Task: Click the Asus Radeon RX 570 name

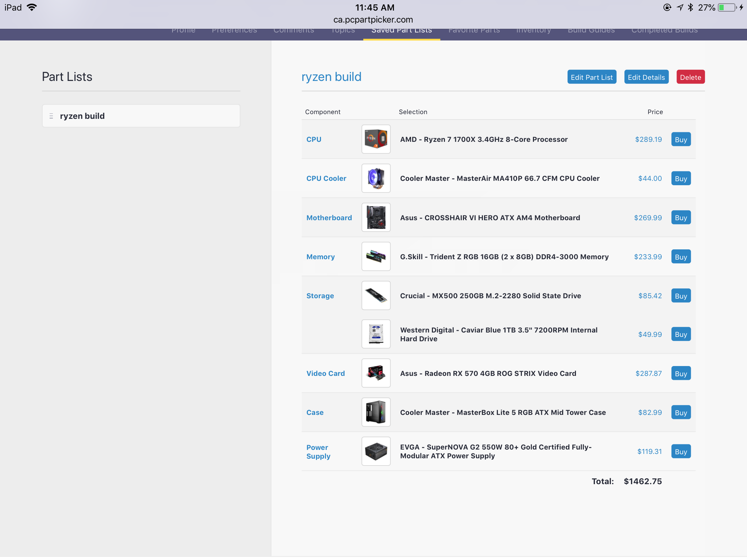Action: (x=488, y=373)
